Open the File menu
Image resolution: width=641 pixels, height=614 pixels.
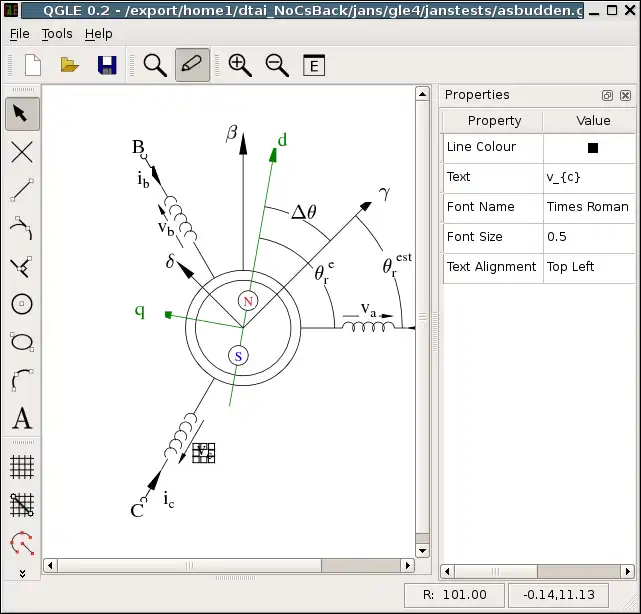point(19,33)
